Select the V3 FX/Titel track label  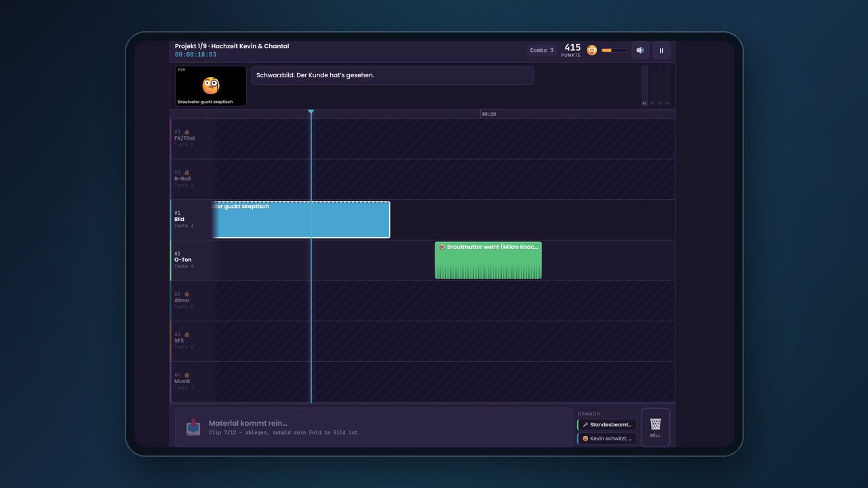tap(184, 138)
